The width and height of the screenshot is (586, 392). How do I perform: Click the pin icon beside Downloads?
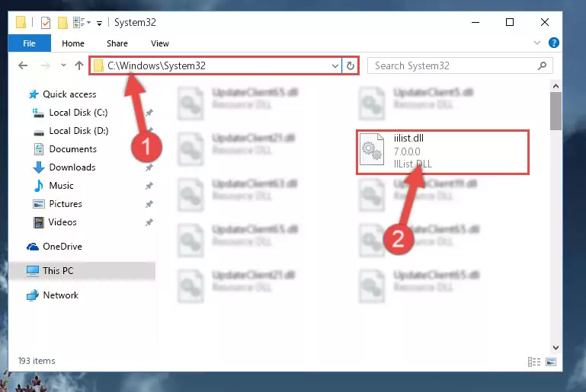tap(149, 167)
